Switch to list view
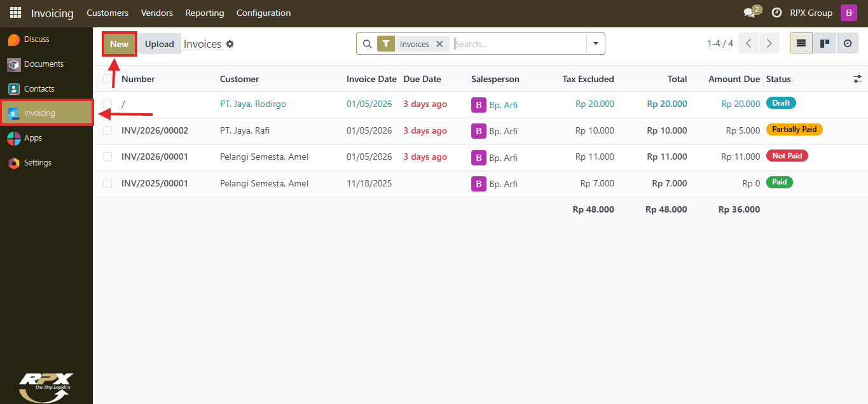Image resolution: width=868 pixels, height=404 pixels. (801, 43)
